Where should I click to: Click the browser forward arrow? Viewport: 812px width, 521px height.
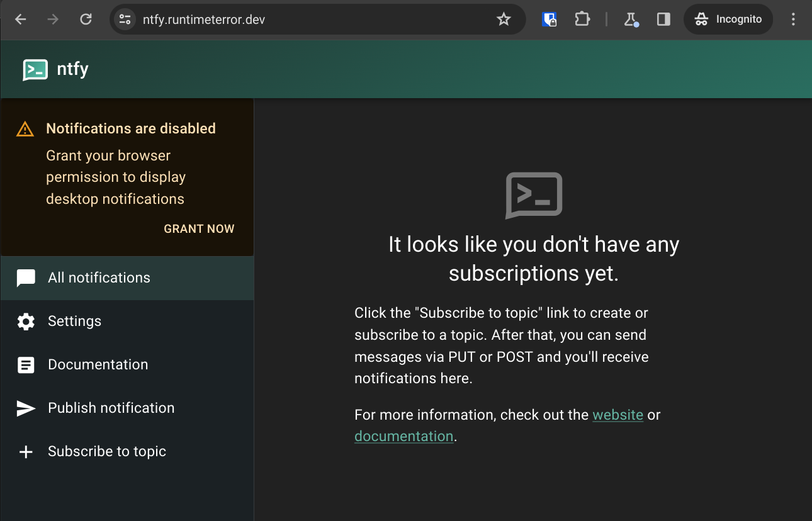[x=54, y=20]
